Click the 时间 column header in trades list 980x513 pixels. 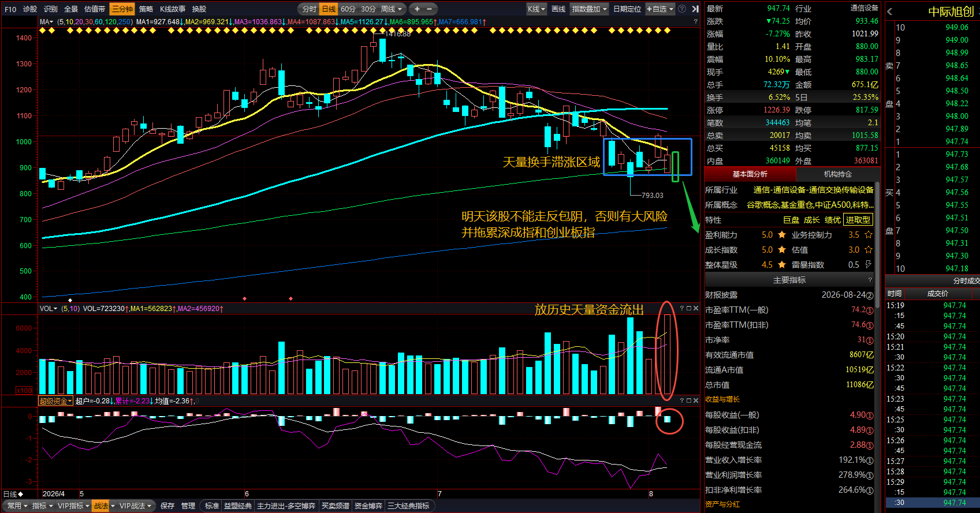coord(895,294)
